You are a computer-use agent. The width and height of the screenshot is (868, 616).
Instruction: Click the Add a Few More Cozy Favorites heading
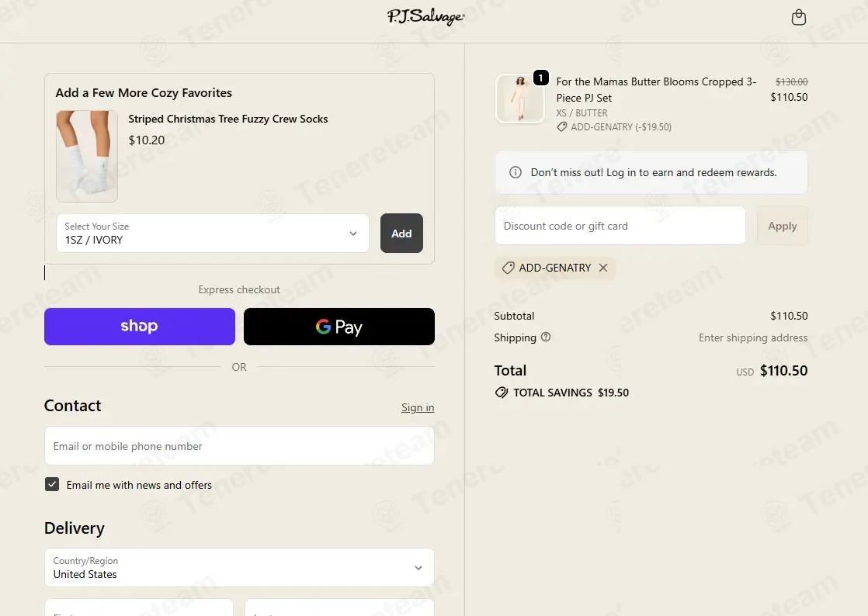pos(144,93)
